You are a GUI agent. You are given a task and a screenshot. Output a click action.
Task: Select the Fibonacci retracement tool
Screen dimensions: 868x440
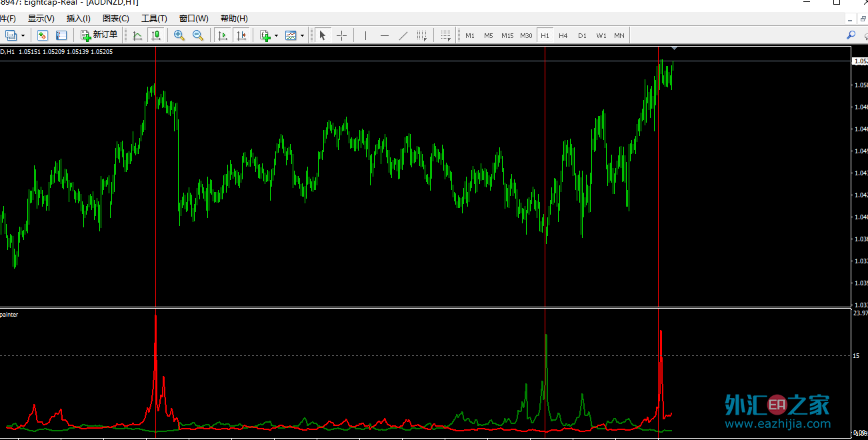pos(446,35)
